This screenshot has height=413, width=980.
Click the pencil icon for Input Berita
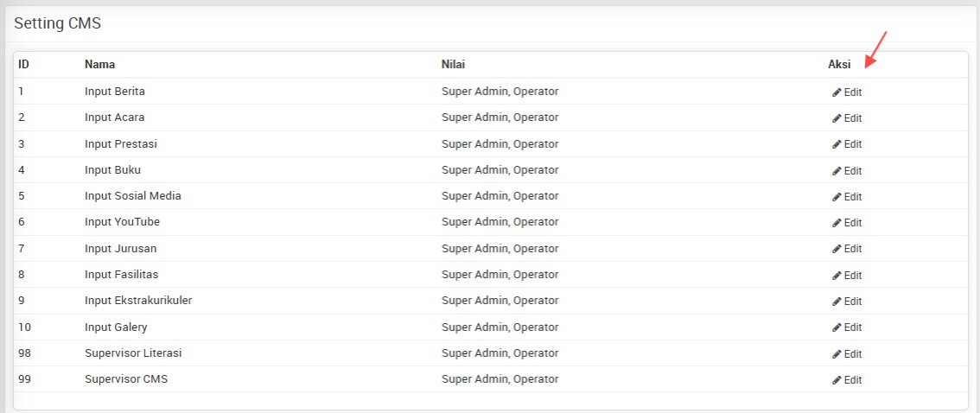[837, 92]
